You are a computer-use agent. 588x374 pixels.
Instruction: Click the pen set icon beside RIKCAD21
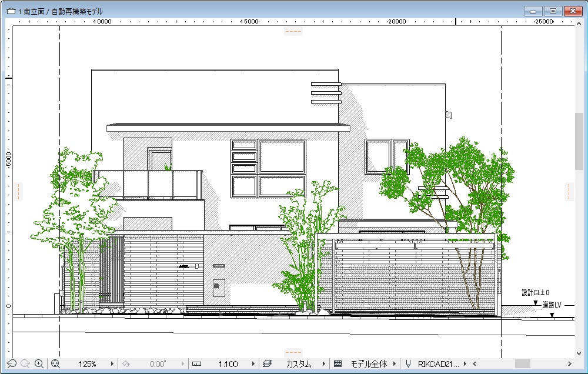tap(408, 364)
